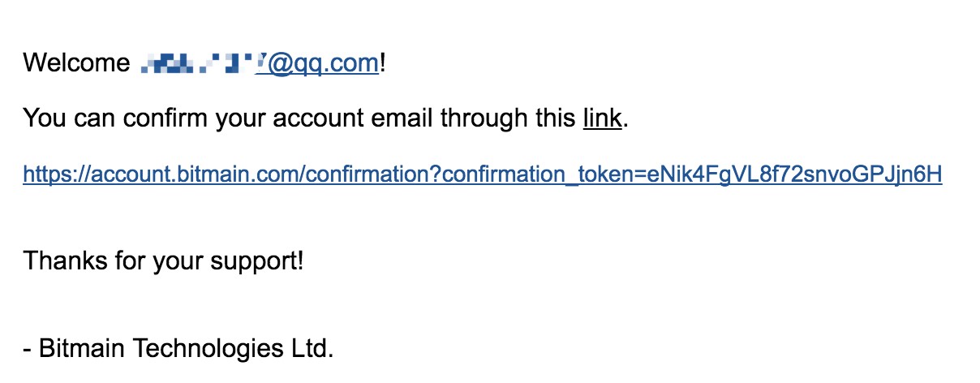Open the account.bitmain.com confirmation URL
The width and height of the screenshot is (980, 383).
[x=482, y=175]
